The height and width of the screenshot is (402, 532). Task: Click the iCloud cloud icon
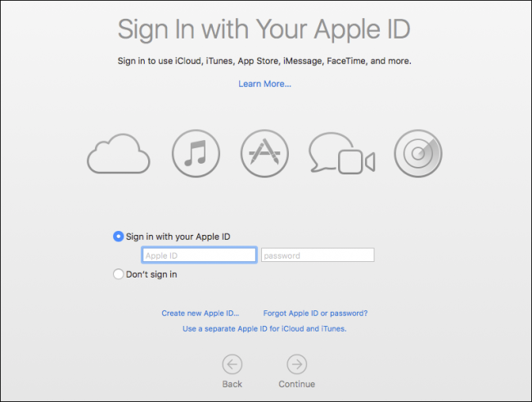coord(119,153)
